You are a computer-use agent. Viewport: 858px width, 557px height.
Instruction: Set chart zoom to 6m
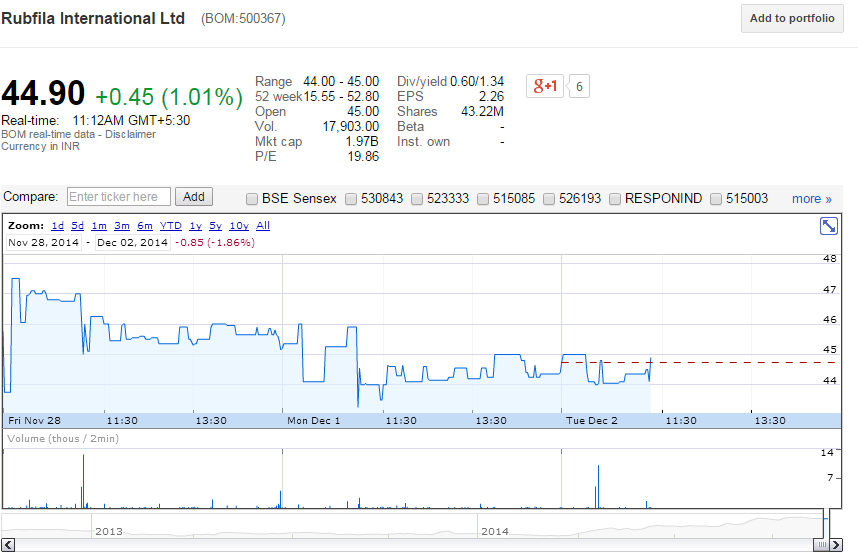click(x=145, y=225)
